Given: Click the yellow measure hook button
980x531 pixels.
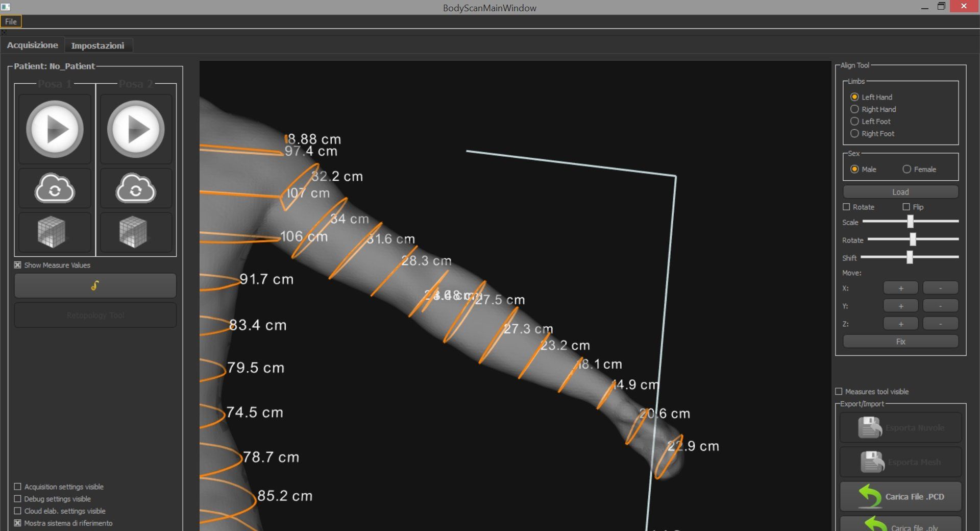Looking at the screenshot, I should point(95,285).
